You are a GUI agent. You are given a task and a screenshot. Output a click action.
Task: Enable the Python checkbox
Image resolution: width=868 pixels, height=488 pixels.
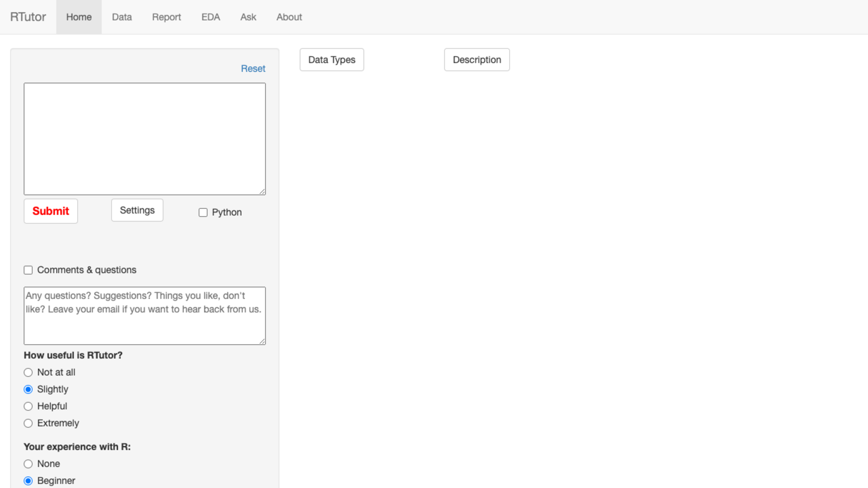pyautogui.click(x=203, y=213)
